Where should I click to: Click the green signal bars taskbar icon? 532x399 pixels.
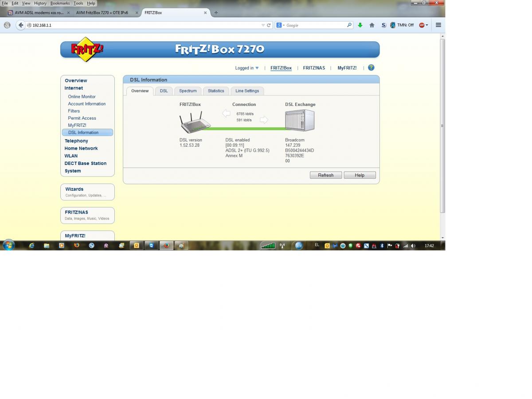point(268,246)
